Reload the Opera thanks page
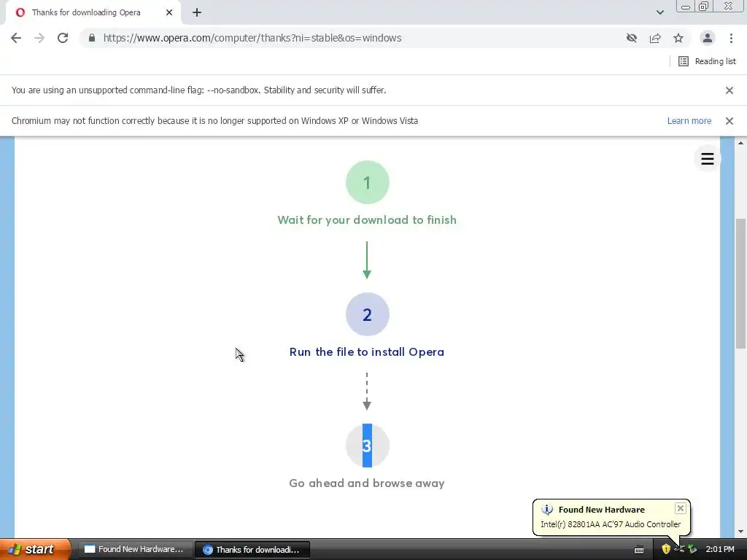747x560 pixels. point(63,38)
